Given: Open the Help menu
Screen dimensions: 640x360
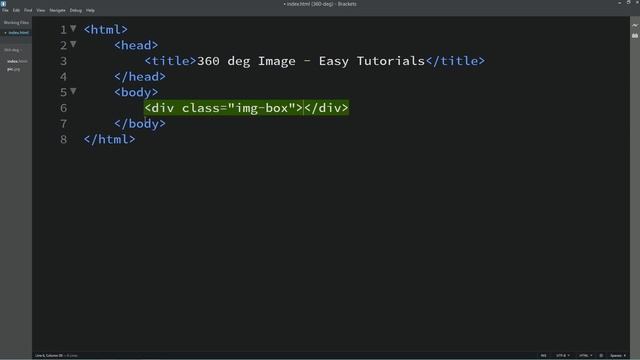Looking at the screenshot, I should point(90,10).
